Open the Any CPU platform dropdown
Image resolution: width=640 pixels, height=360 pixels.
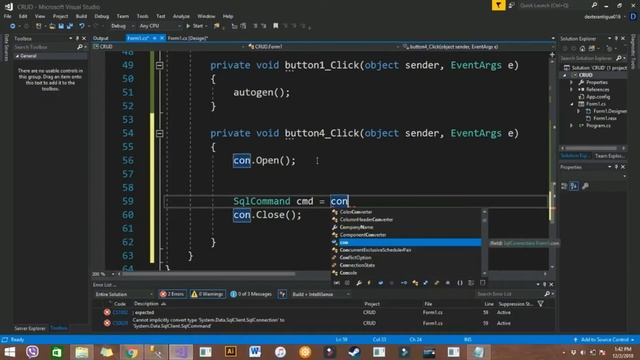coord(160,26)
